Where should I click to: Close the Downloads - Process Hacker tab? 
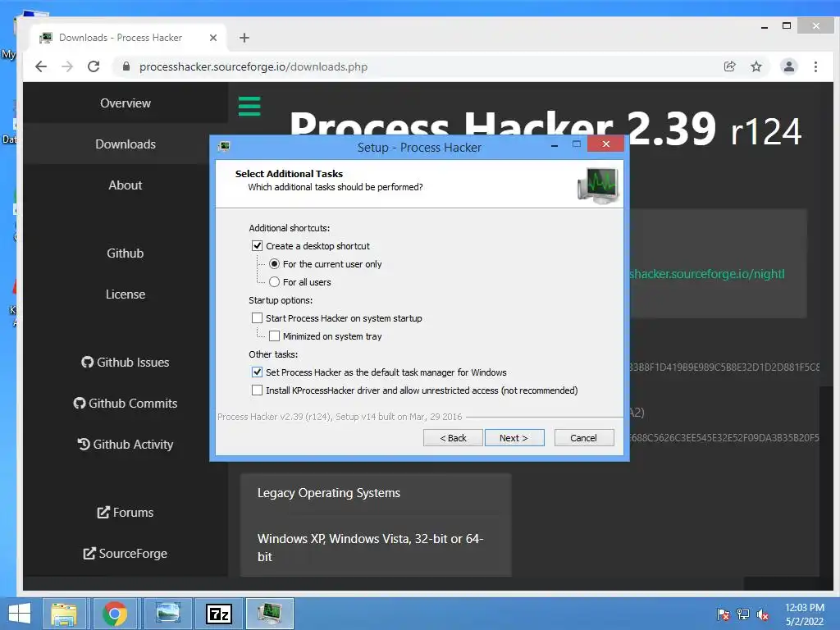click(213, 38)
